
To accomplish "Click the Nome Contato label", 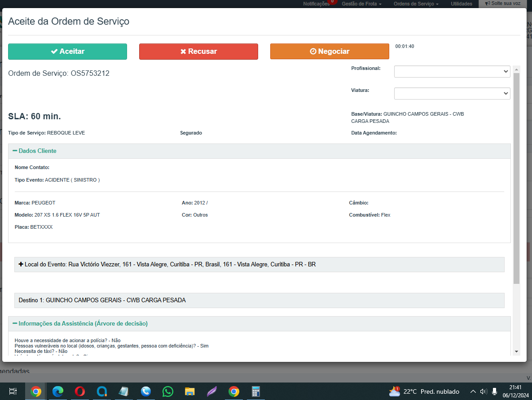I will point(32,167).
